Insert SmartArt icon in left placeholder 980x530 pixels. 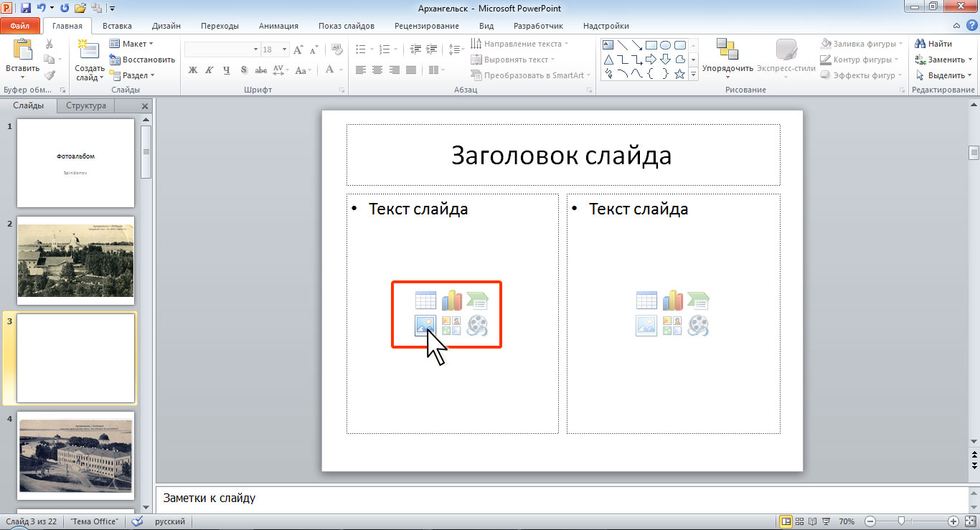point(477,300)
